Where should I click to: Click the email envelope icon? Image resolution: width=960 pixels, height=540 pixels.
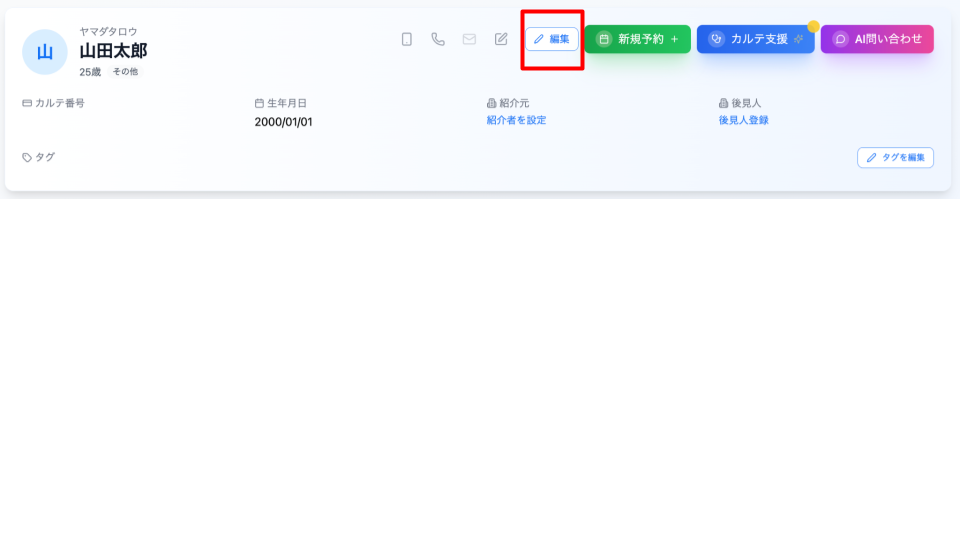click(x=469, y=39)
